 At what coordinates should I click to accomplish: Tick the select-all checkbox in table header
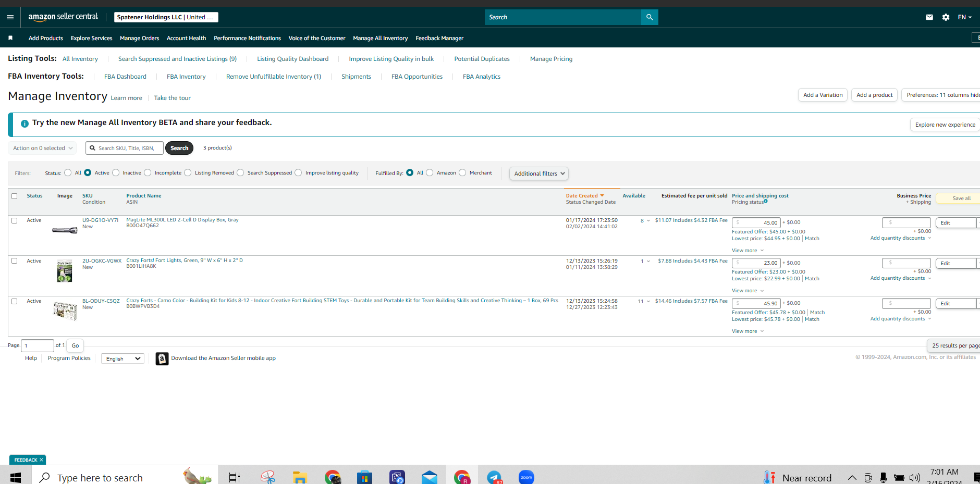point(15,196)
